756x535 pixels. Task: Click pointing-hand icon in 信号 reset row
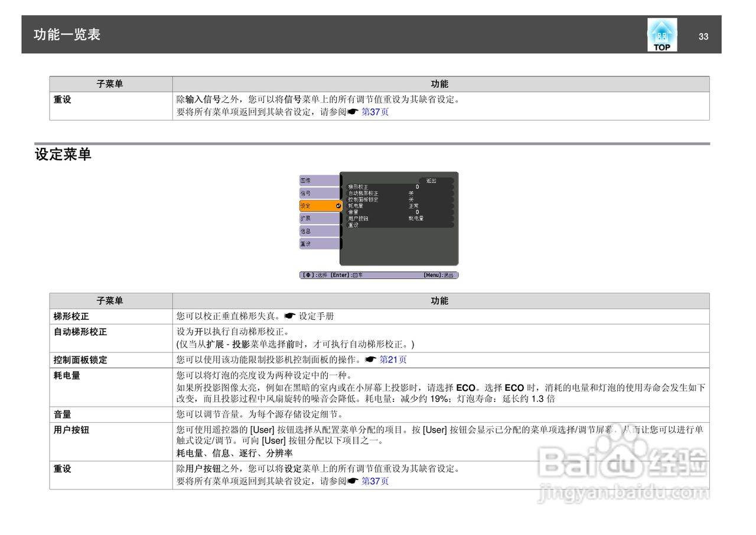tap(353, 112)
